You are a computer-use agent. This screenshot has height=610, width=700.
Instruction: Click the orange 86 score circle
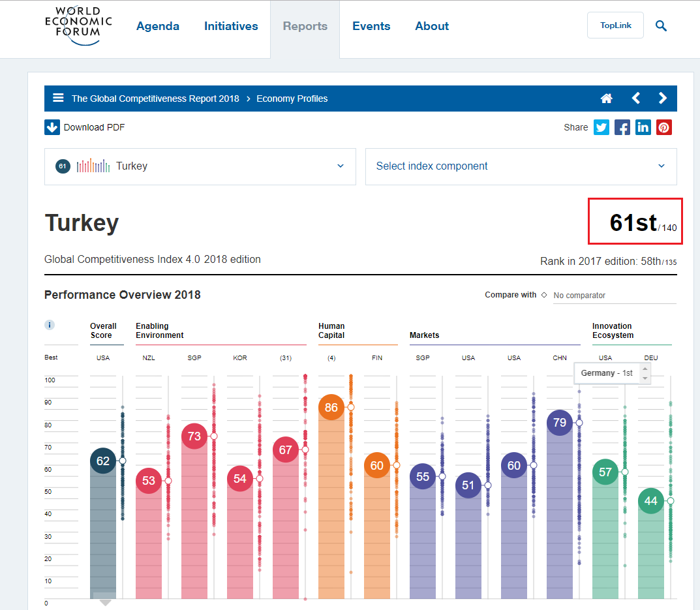(331, 407)
